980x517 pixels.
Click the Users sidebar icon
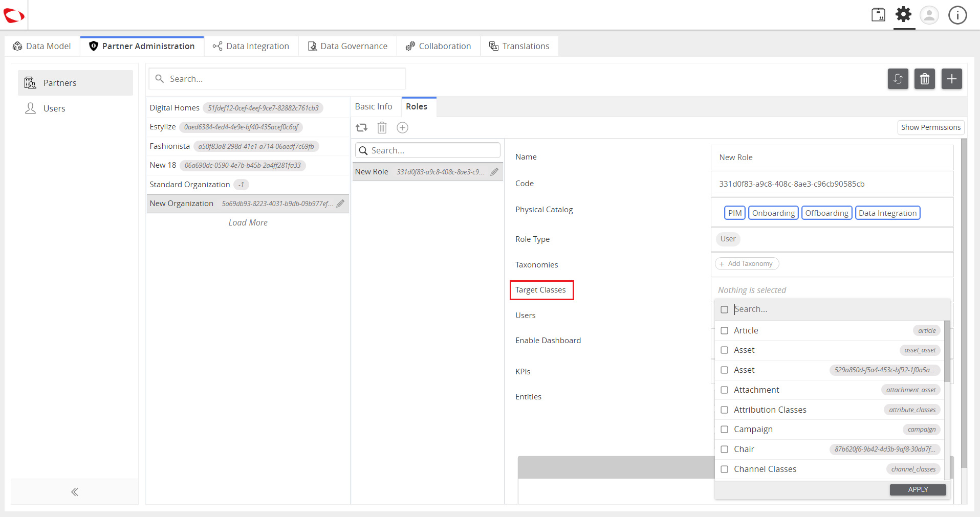(x=31, y=108)
